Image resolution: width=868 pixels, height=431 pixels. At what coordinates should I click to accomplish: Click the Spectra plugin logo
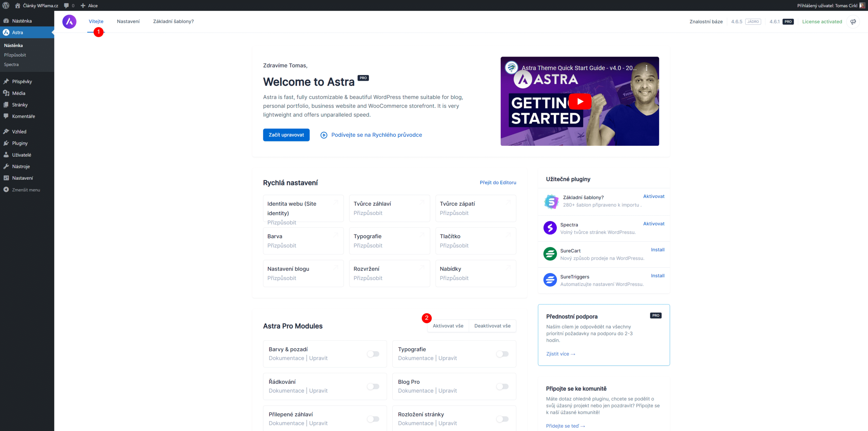tap(550, 228)
